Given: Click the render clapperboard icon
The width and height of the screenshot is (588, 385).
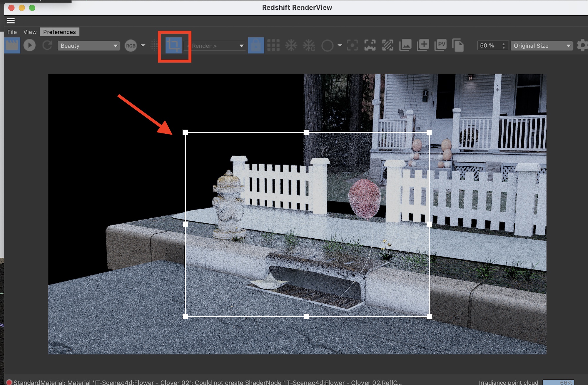Looking at the screenshot, I should [x=12, y=46].
